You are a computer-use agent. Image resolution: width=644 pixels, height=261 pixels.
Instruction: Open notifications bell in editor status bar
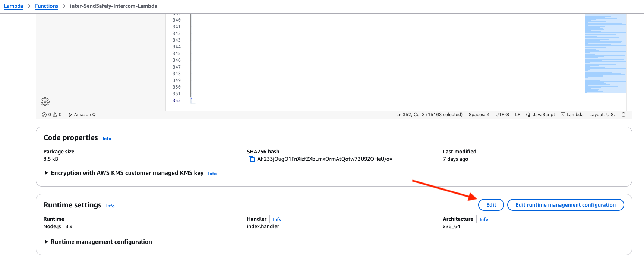coord(624,115)
